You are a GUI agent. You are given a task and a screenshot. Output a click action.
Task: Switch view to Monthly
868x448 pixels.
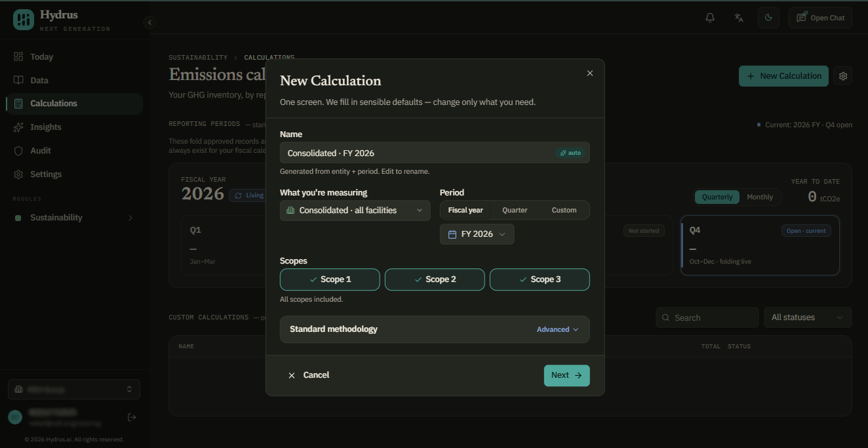760,197
